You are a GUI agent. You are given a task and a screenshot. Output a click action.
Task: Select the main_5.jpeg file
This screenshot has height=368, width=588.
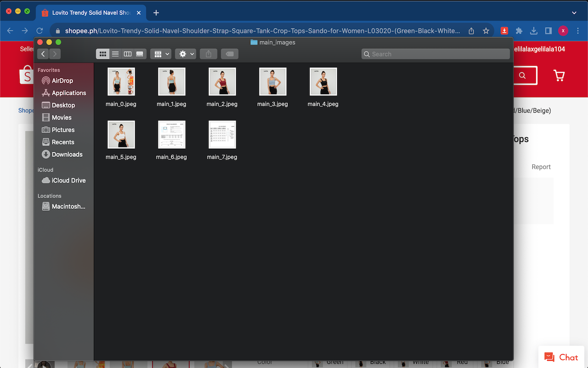121,140
